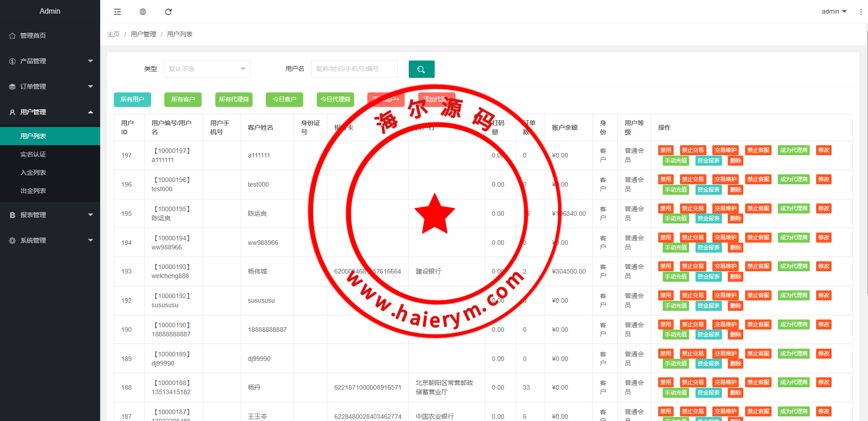Image resolution: width=868 pixels, height=421 pixels.
Task: Click the home icon beside 管理首页
Action: tap(12, 36)
